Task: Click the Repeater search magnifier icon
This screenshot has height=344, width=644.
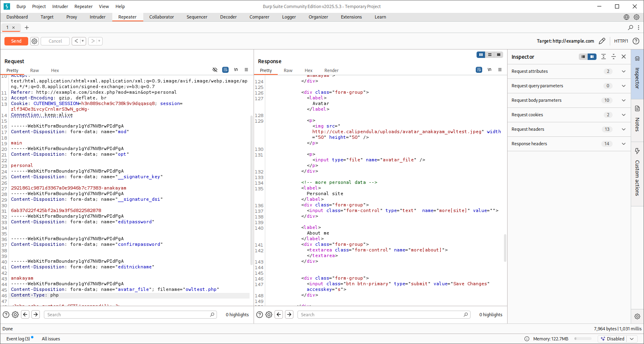Action: (x=630, y=27)
